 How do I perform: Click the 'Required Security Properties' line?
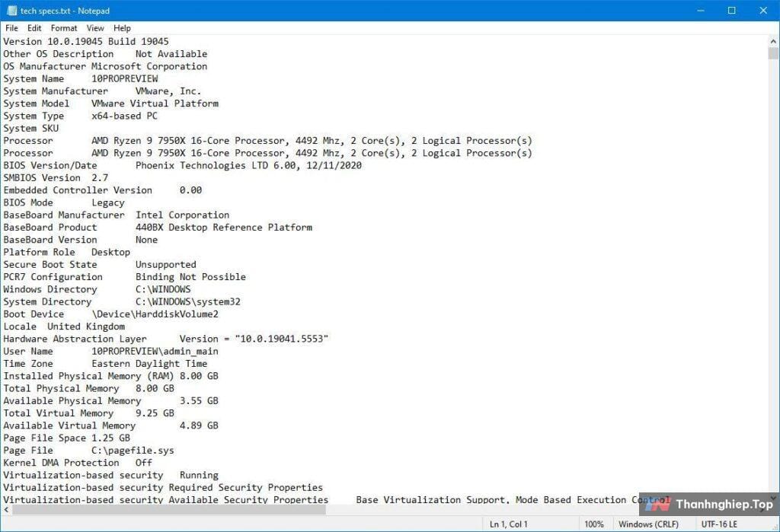(x=163, y=488)
